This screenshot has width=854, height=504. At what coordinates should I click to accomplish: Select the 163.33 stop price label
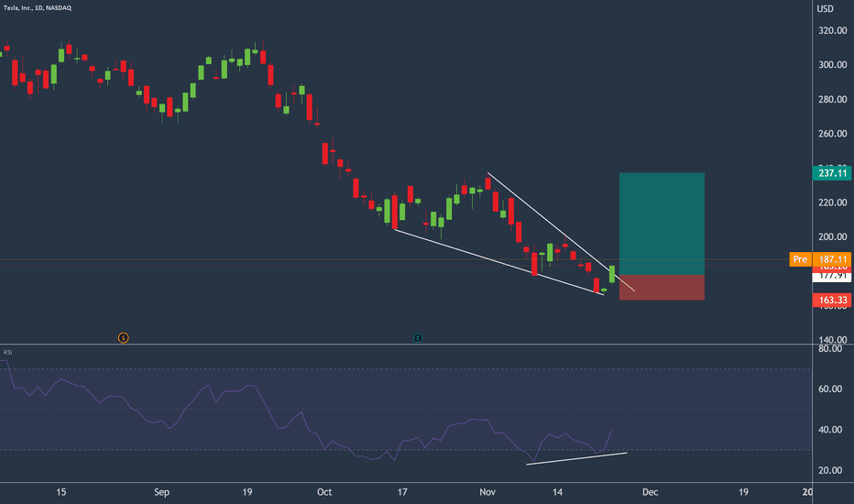[x=832, y=301]
